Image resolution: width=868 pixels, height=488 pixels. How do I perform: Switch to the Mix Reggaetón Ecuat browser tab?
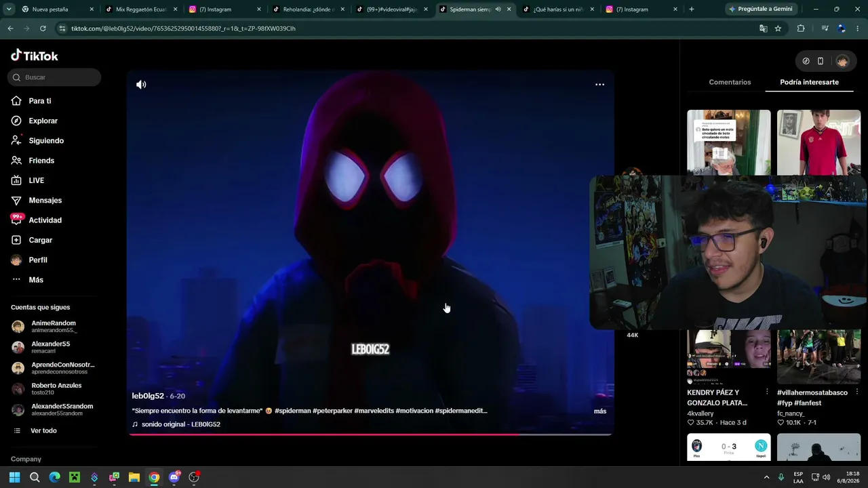coord(141,9)
